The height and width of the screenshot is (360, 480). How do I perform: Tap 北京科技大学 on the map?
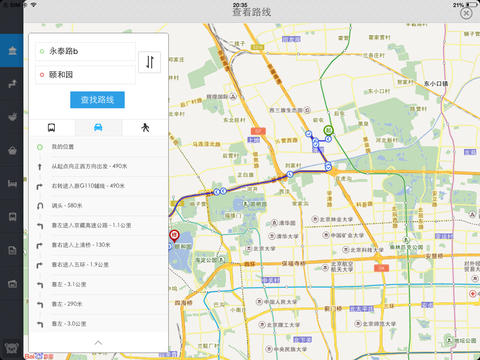363,249
